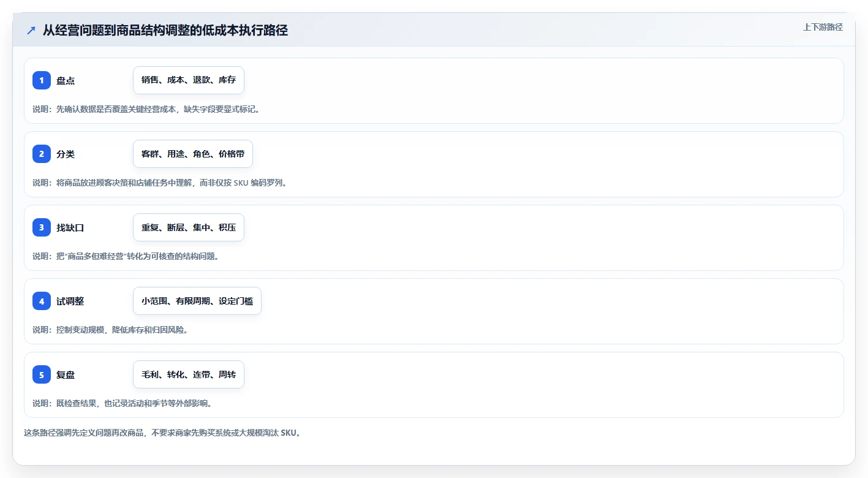868x478 pixels.
Task: Click the 上下游路径 label in header
Action: (823, 27)
